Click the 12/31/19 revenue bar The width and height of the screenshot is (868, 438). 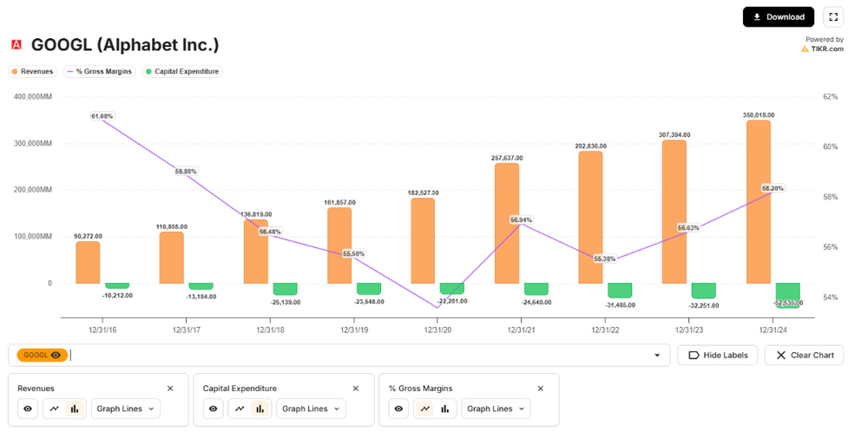tap(339, 245)
